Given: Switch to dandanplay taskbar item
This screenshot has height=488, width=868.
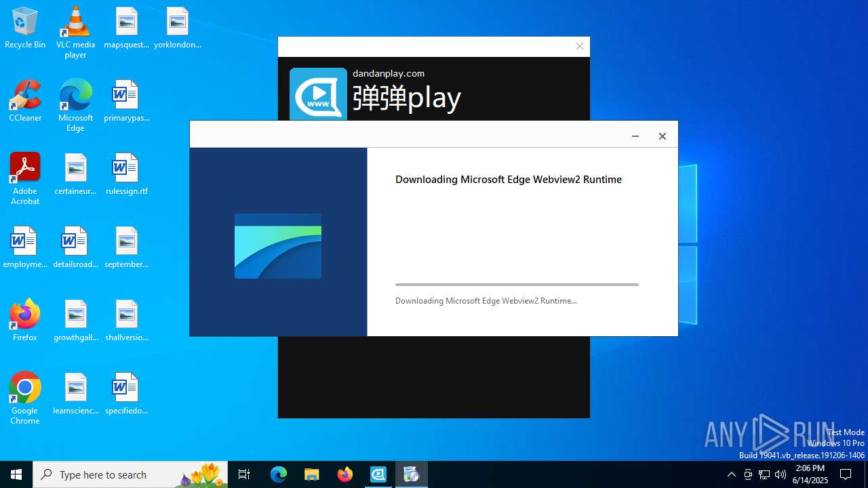Looking at the screenshot, I should pos(378,474).
